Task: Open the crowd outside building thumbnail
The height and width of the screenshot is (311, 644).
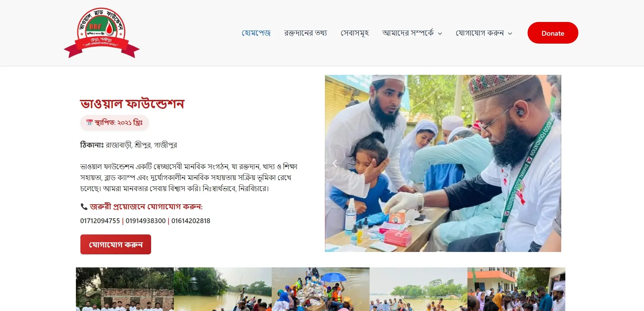Action: coord(516,289)
